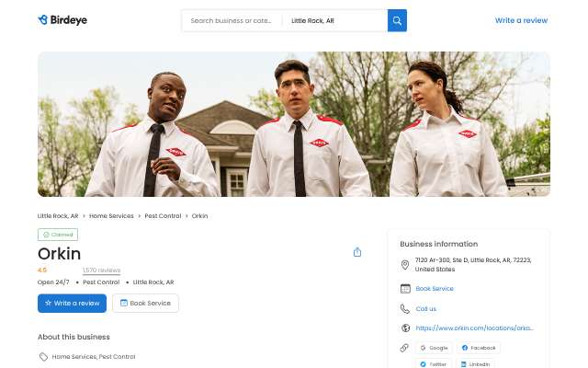Open the Facebook profile button

coord(479,348)
